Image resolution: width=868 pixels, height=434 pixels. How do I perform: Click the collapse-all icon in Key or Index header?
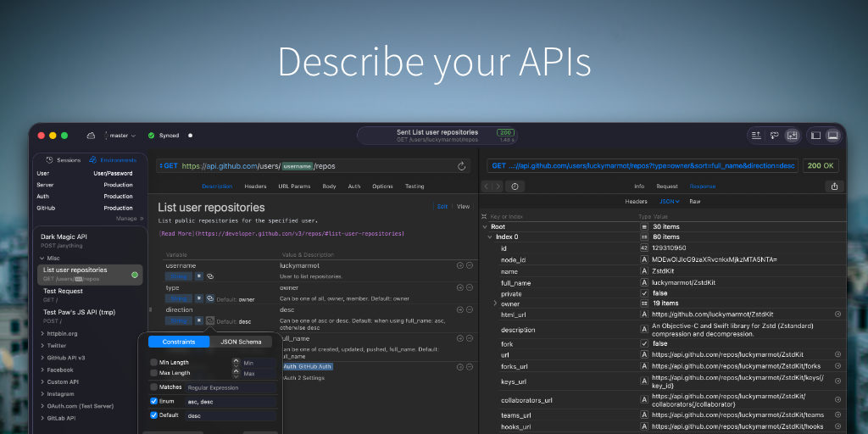pos(484,216)
